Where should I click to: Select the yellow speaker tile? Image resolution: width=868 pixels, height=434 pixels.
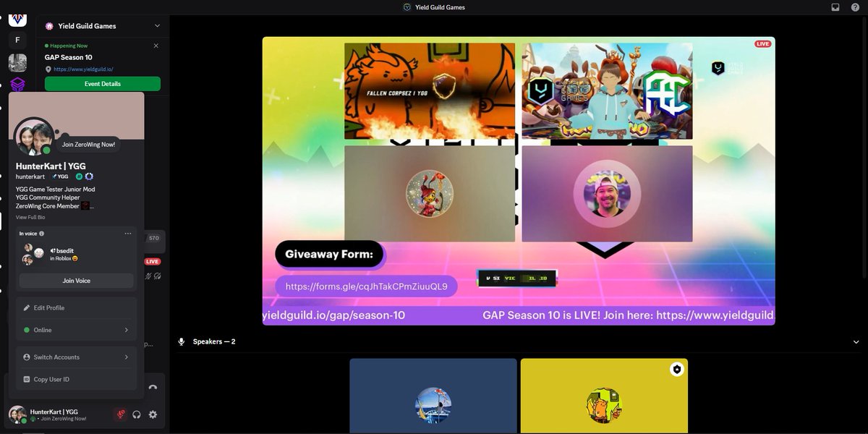coord(604,395)
